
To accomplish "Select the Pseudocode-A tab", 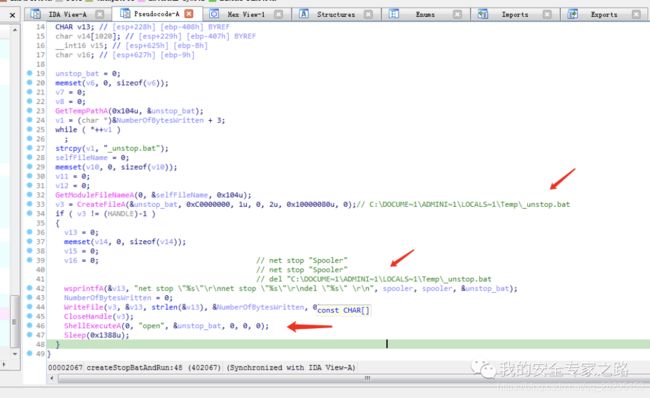I will coord(157,14).
